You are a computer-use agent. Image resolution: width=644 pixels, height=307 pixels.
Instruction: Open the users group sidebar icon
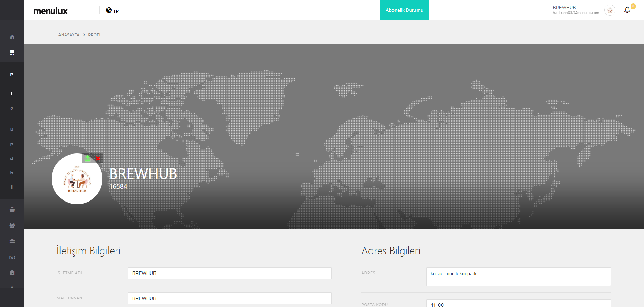12,226
